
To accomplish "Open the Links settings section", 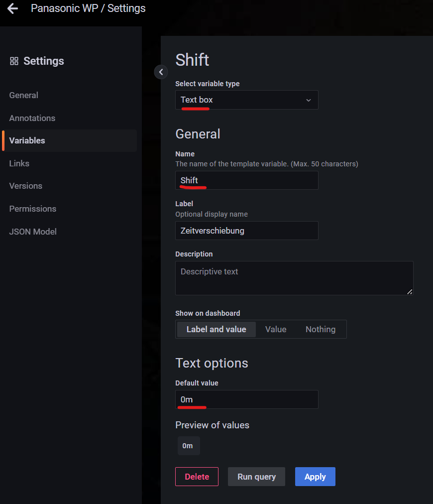I will pos(19,163).
